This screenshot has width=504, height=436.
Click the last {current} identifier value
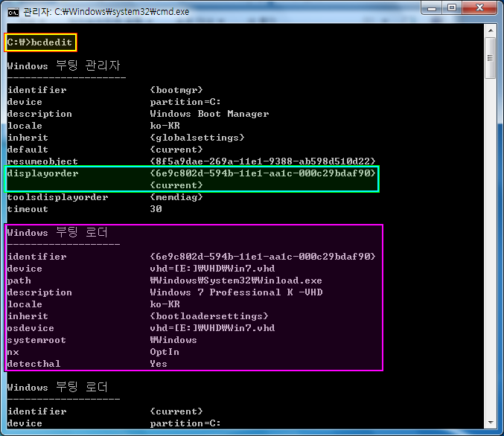pyautogui.click(x=176, y=411)
